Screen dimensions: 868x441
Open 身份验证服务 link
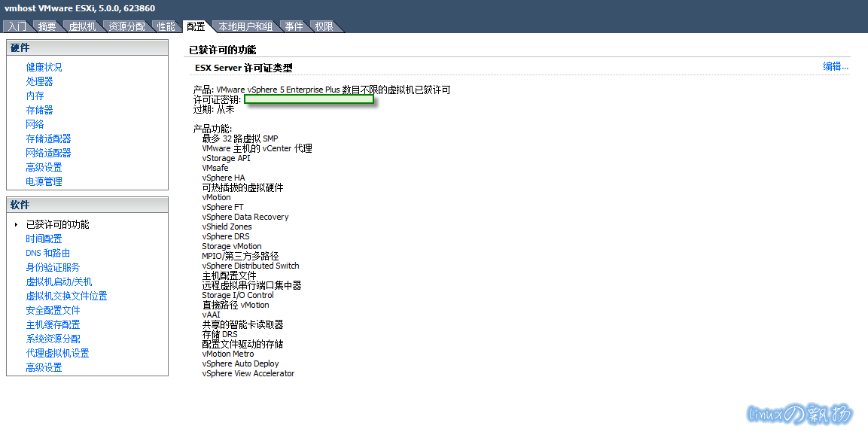click(53, 267)
